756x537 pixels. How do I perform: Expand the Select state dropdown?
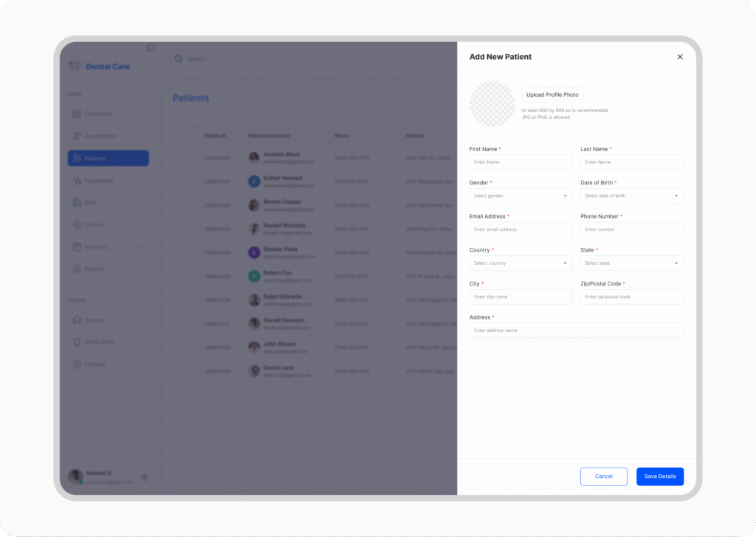631,263
